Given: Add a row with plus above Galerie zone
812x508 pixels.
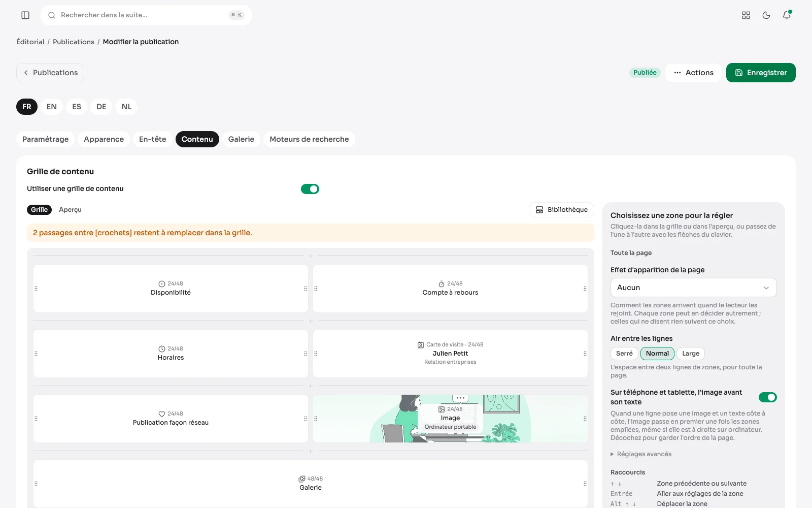Looking at the screenshot, I should (x=311, y=451).
